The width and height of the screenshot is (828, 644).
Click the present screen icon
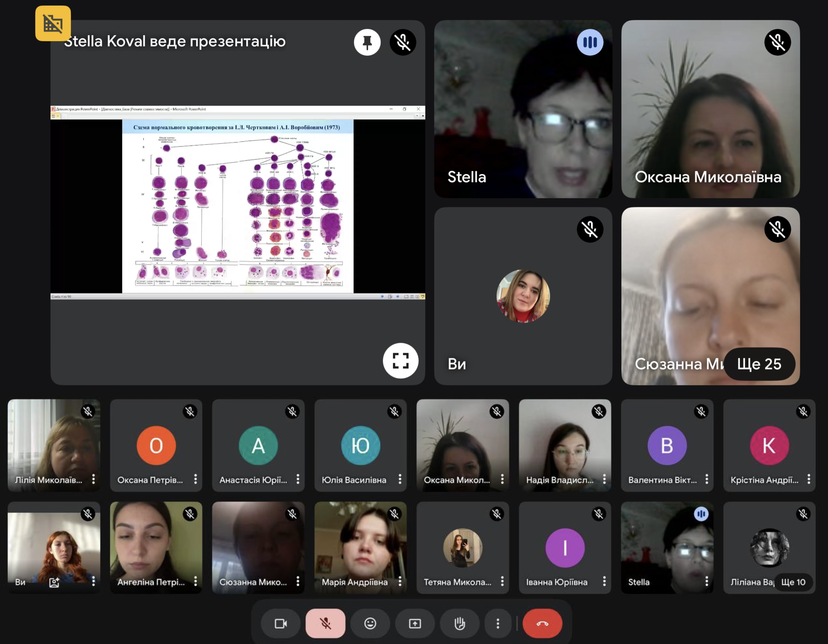[x=415, y=624]
